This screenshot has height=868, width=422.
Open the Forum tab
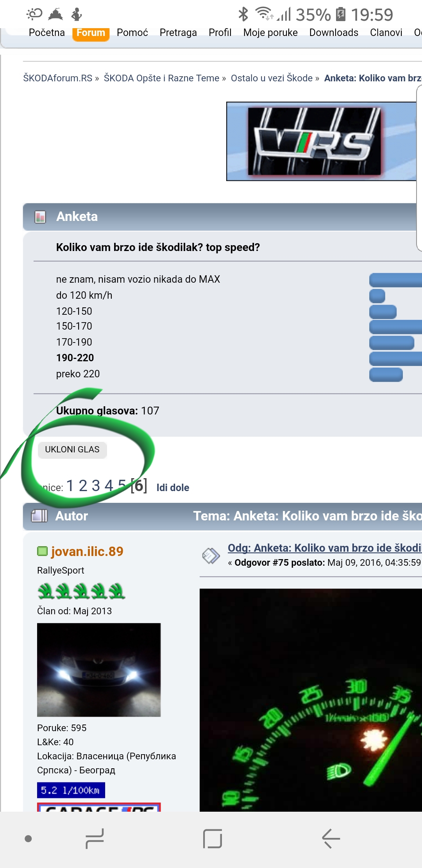(91, 32)
